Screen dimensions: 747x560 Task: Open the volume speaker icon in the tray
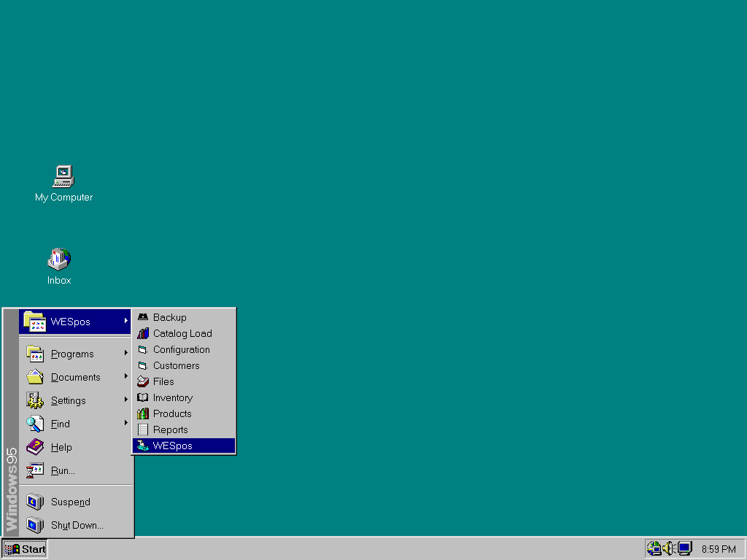[x=669, y=548]
